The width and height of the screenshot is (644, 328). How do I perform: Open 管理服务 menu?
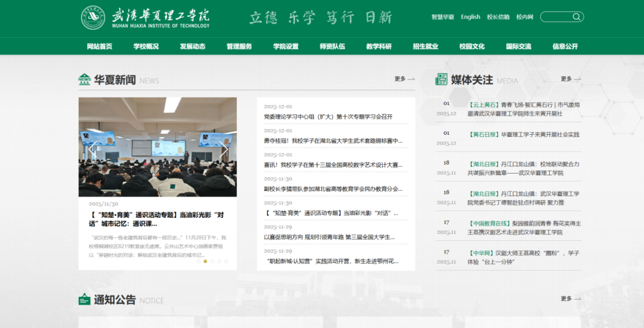click(239, 47)
